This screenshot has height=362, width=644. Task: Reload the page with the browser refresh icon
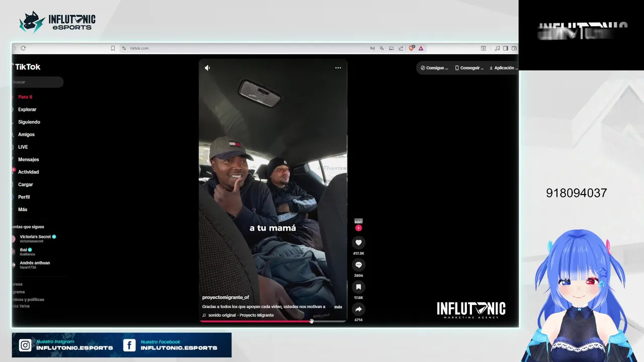pos(23,48)
